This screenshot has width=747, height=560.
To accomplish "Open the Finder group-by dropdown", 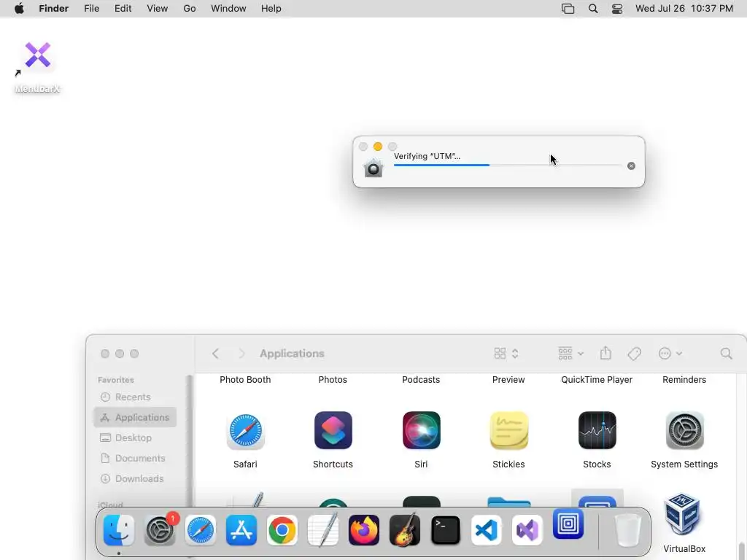I will 570,354.
